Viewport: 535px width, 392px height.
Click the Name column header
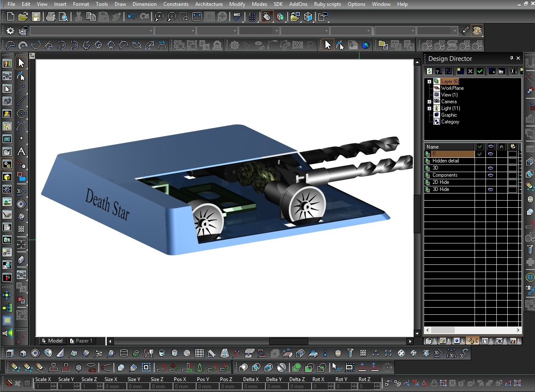pos(449,146)
